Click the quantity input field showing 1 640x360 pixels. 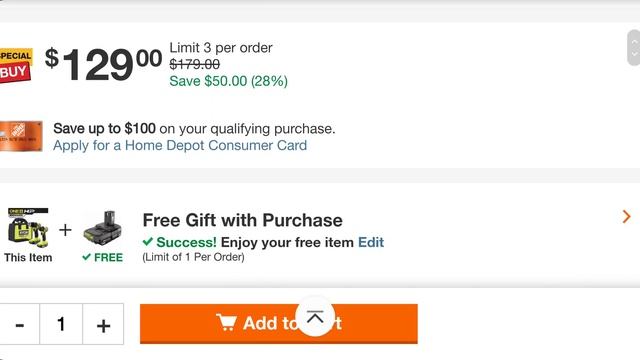click(x=61, y=324)
